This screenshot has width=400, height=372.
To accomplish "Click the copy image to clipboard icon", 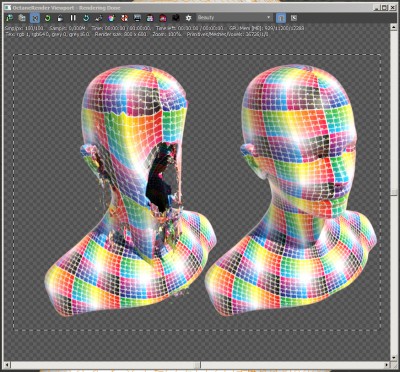I will tap(22, 18).
